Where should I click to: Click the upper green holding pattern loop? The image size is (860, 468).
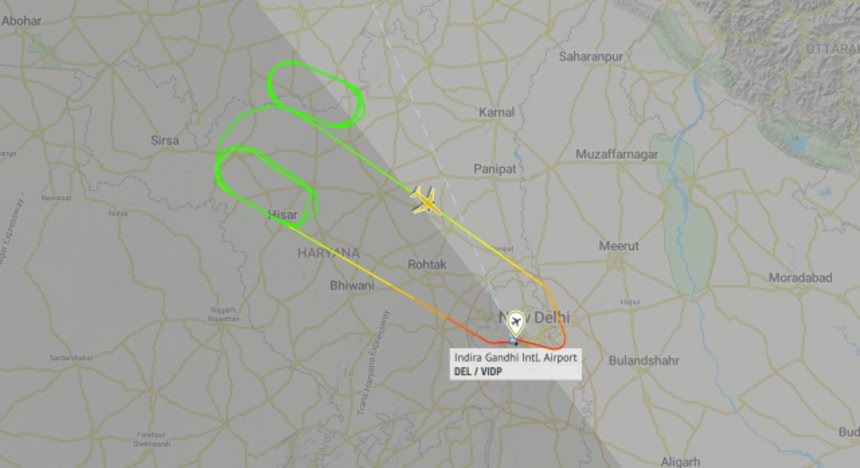tap(315, 94)
